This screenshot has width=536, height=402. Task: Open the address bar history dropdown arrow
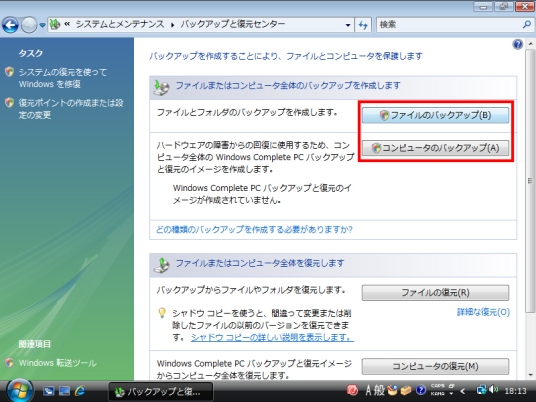tap(348, 25)
